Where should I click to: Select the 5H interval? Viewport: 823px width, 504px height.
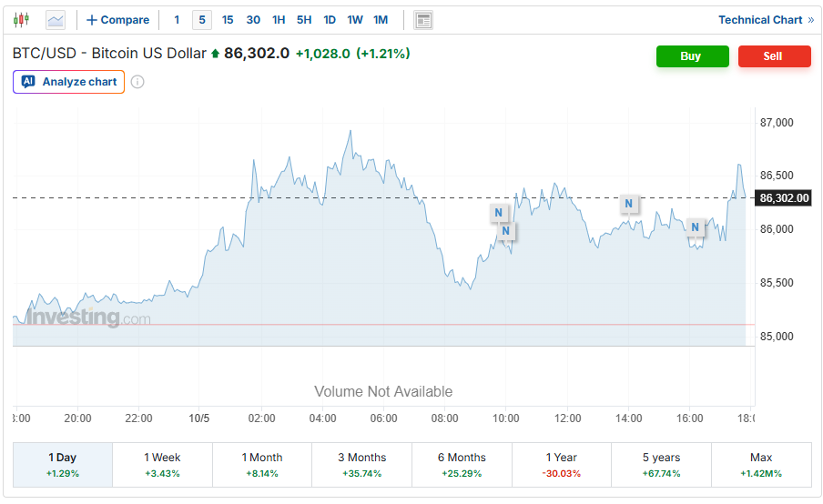tap(304, 20)
